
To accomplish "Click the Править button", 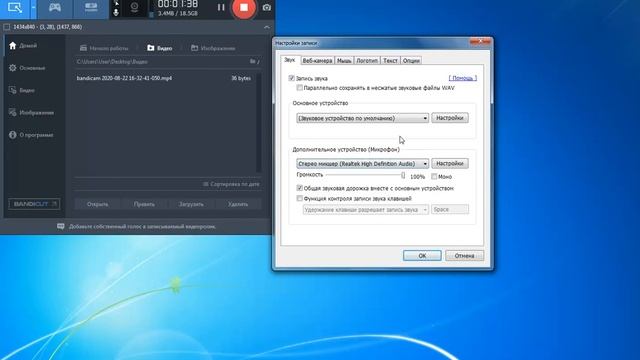I will coord(144,204).
